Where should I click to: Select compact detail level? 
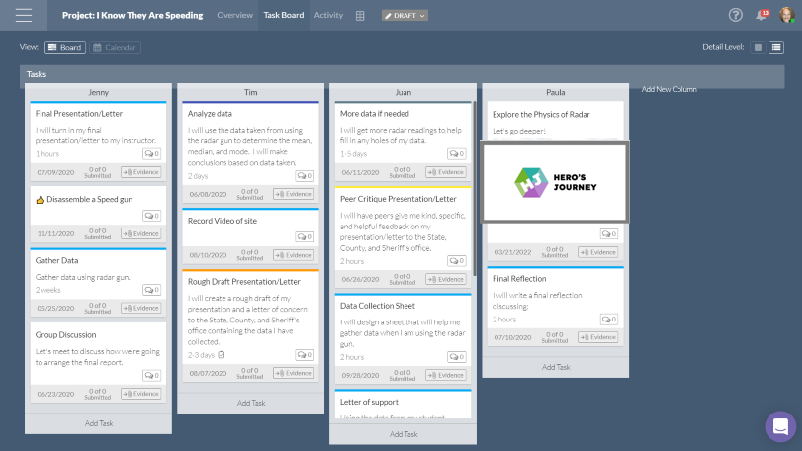coord(757,47)
